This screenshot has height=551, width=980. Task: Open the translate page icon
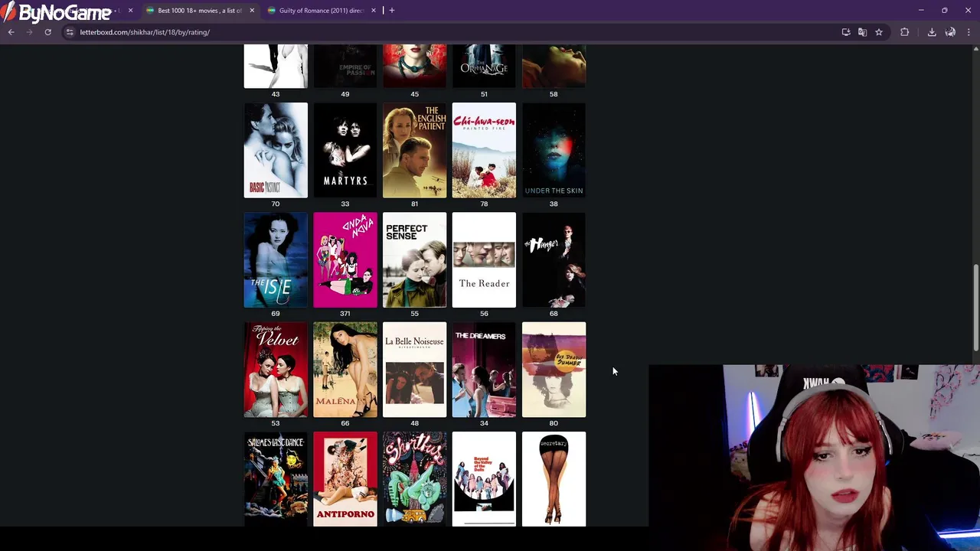pyautogui.click(x=862, y=32)
